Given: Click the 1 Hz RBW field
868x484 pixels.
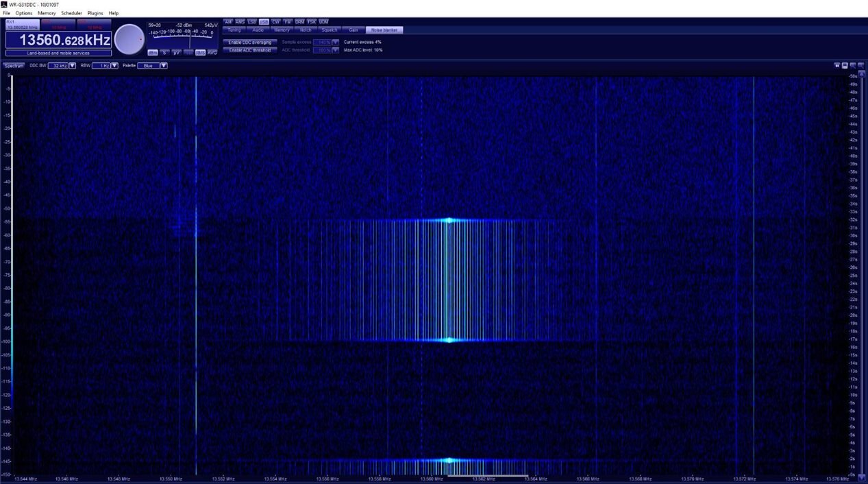Looking at the screenshot, I should pos(101,66).
